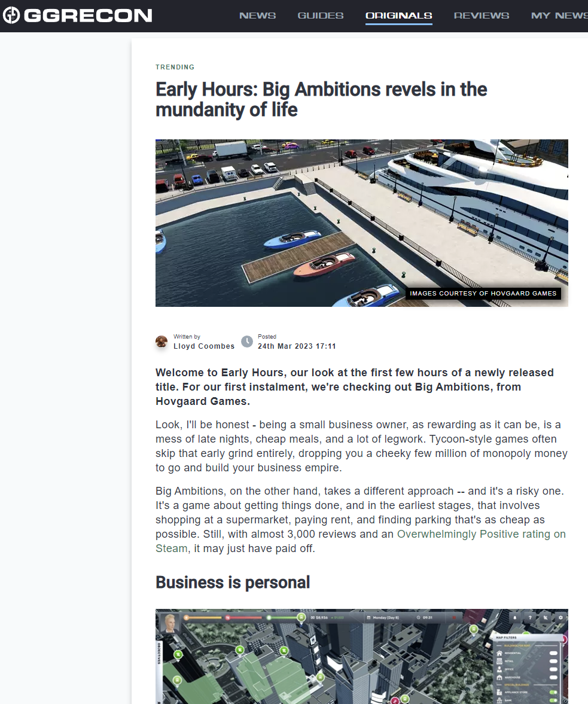588x704 pixels.
Task: Expand the Objectives side panel in screenshot
Action: point(159,653)
